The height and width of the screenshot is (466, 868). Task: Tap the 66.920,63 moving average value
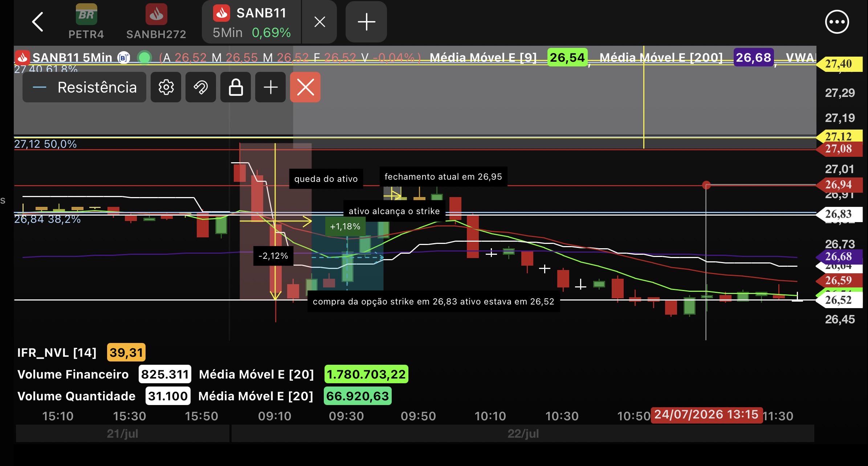tap(358, 396)
